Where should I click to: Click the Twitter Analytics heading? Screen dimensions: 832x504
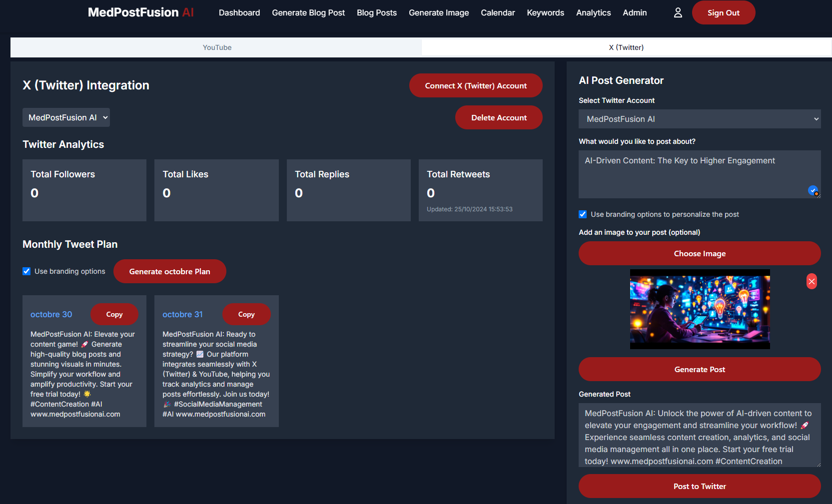[63, 144]
